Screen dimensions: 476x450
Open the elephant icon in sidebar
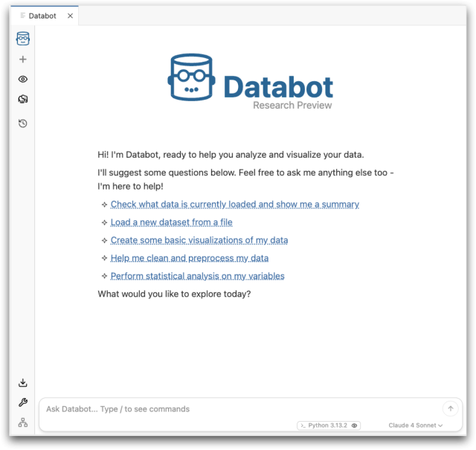point(23,99)
